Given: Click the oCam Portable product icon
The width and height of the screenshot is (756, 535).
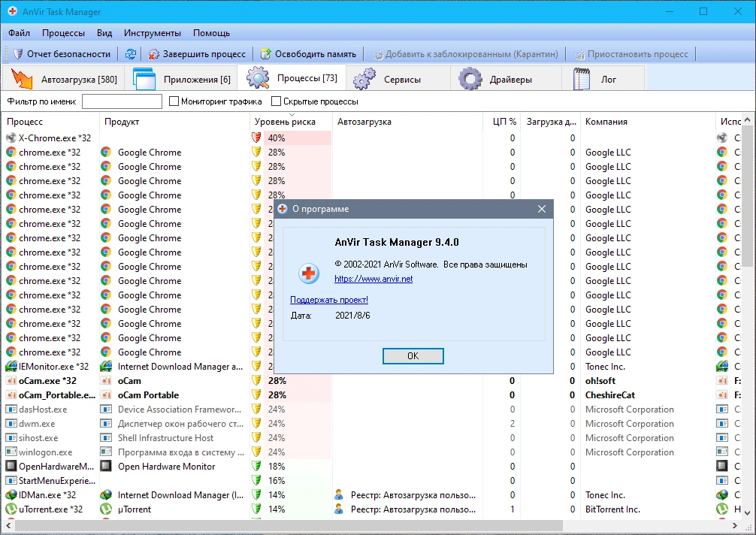Looking at the screenshot, I should pyautogui.click(x=106, y=395).
